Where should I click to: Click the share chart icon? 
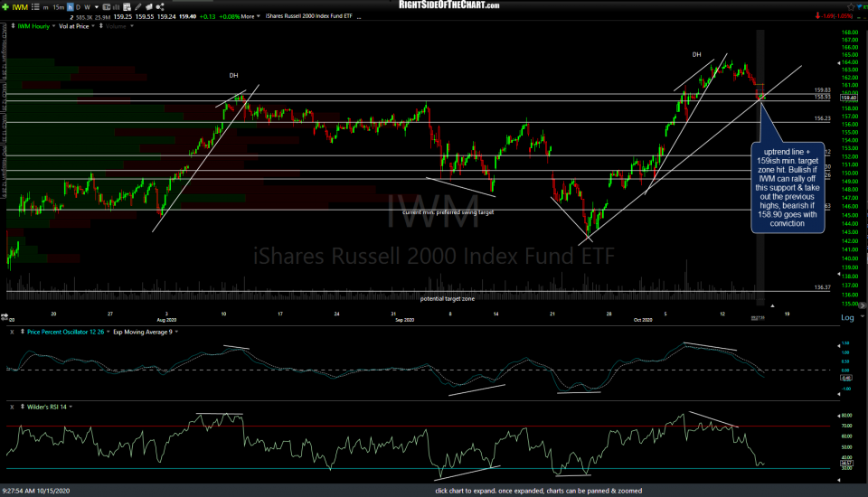[160, 7]
